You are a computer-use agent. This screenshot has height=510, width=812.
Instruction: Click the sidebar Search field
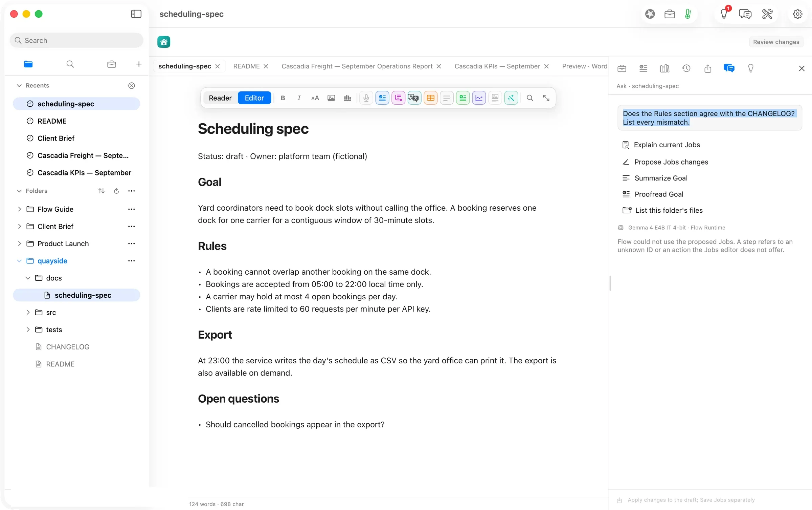click(x=76, y=40)
